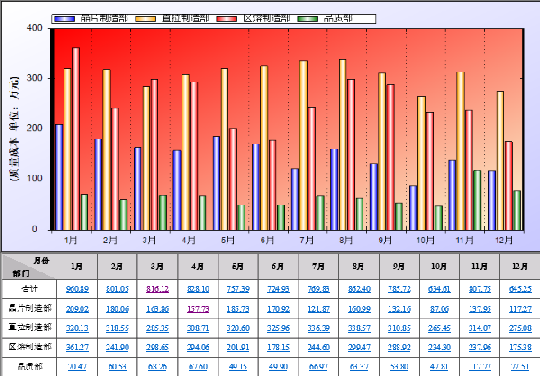
Task: Open the 合计 total link 960.89 for 1月
Action: [77, 289]
